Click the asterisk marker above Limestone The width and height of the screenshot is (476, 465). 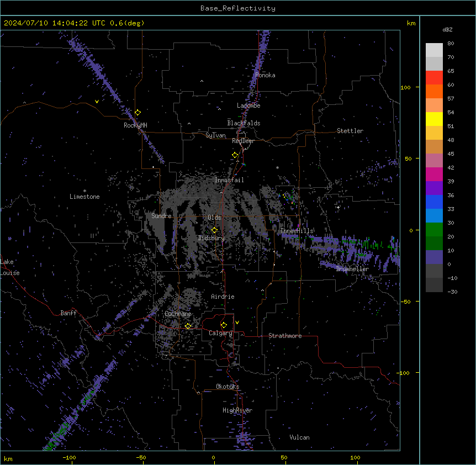click(x=84, y=191)
